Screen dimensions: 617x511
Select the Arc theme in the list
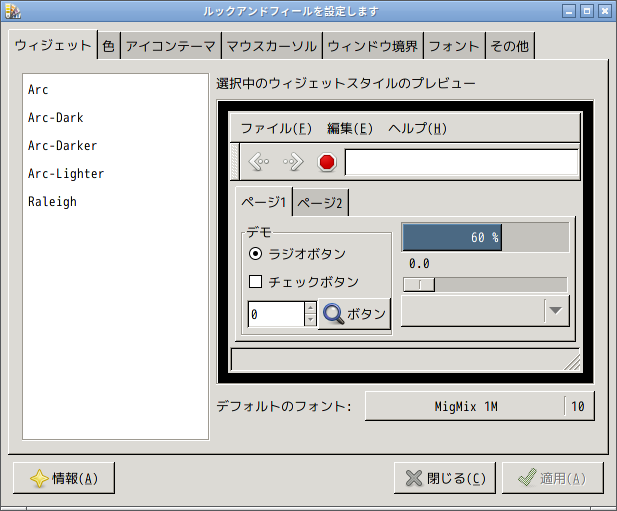pos(115,90)
